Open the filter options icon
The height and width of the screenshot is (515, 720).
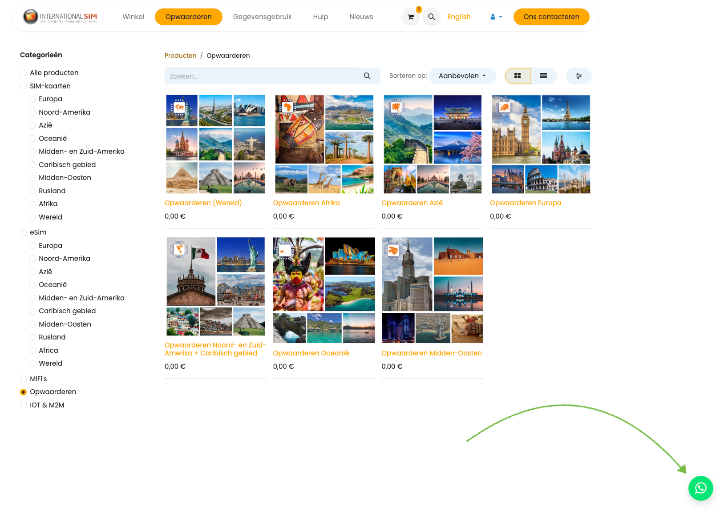click(x=579, y=76)
